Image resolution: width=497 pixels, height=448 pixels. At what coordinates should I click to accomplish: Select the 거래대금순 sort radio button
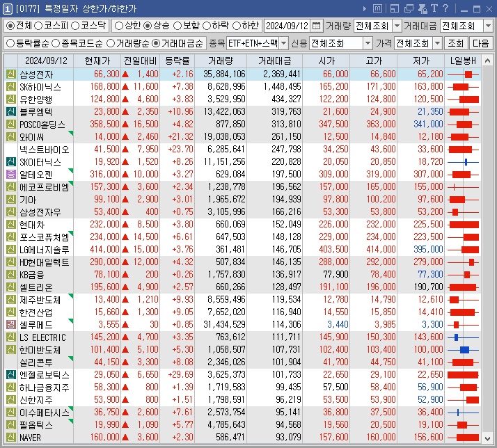tap(156, 43)
